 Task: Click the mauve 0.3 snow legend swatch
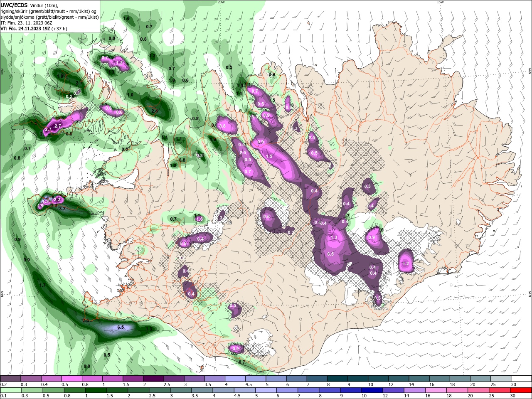click(31, 379)
